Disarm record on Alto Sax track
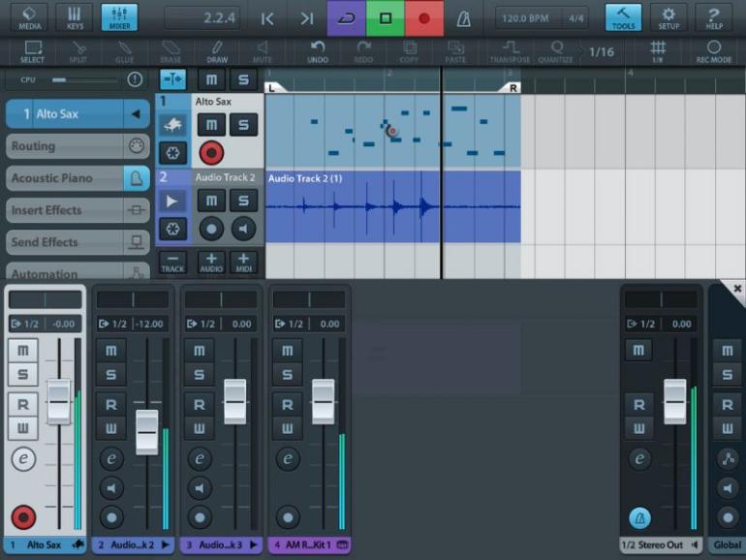The image size is (746, 560). (211, 153)
